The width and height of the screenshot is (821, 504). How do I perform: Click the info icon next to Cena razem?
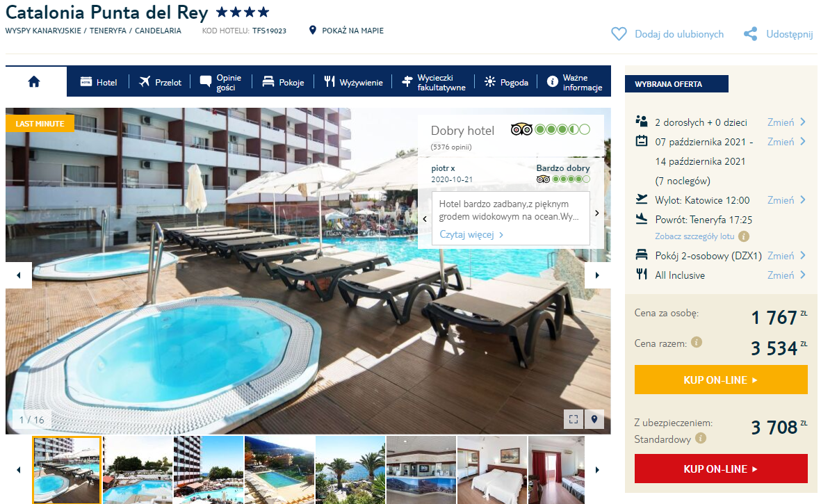pos(697,342)
